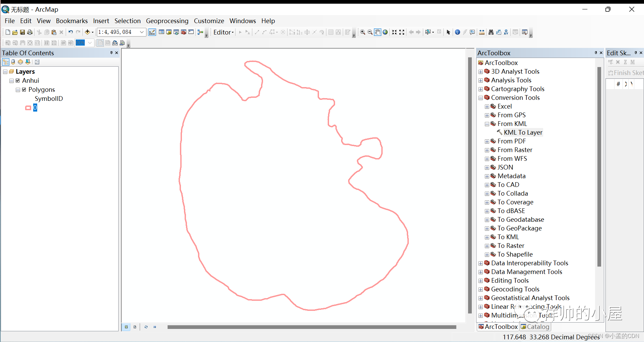This screenshot has width=644, height=342.
Task: Uncheck the Anhui layer checkbox
Action: coord(18,80)
